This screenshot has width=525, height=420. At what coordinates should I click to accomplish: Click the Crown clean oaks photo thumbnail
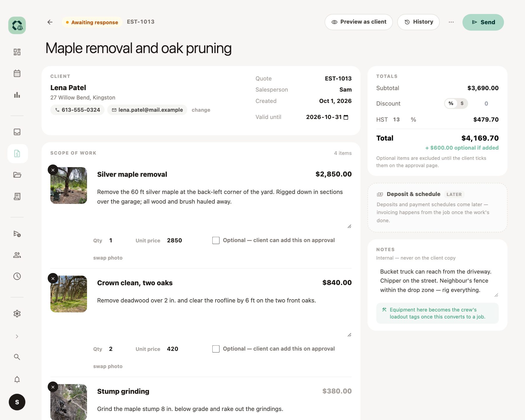tap(69, 294)
